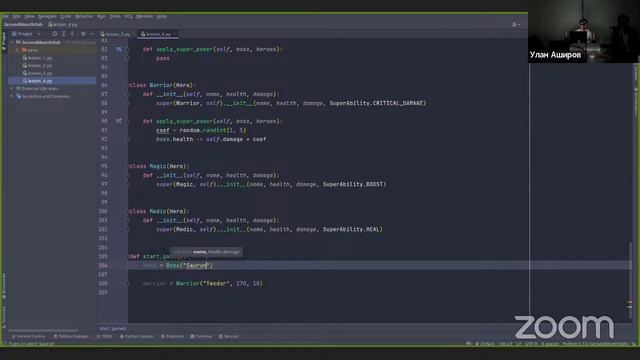Viewport: 640px width, 360px height.
Task: Click SuperAbility.BOOST in code
Action: pyautogui.click(x=354, y=184)
